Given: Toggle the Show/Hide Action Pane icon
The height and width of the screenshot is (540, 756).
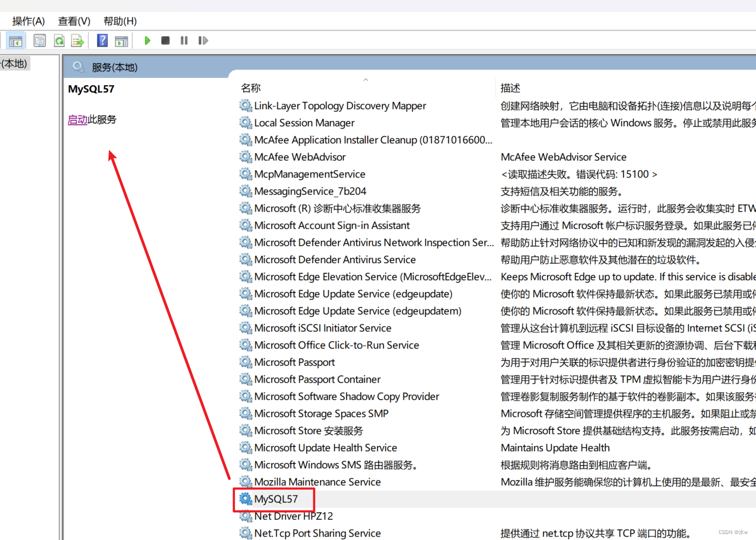Looking at the screenshot, I should (x=121, y=41).
